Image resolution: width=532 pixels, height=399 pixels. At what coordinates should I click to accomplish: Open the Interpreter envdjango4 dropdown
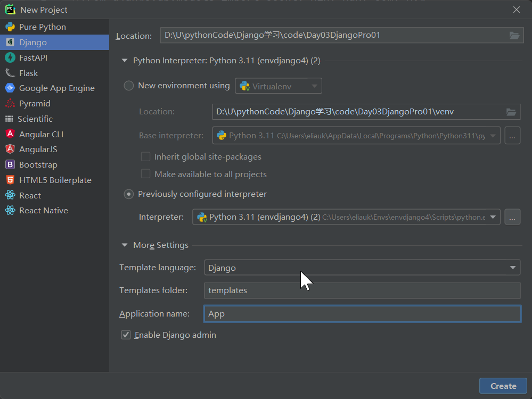coord(346,217)
